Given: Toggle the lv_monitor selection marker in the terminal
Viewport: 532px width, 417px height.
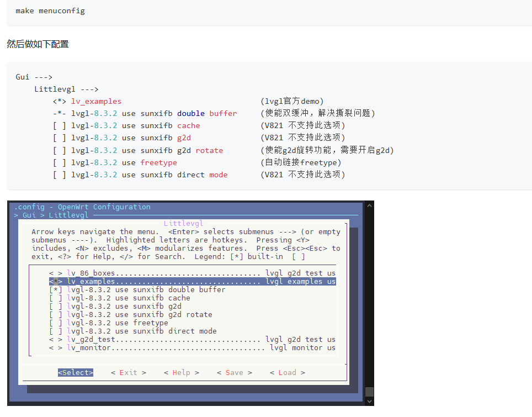Looking at the screenshot, I should [x=56, y=348].
